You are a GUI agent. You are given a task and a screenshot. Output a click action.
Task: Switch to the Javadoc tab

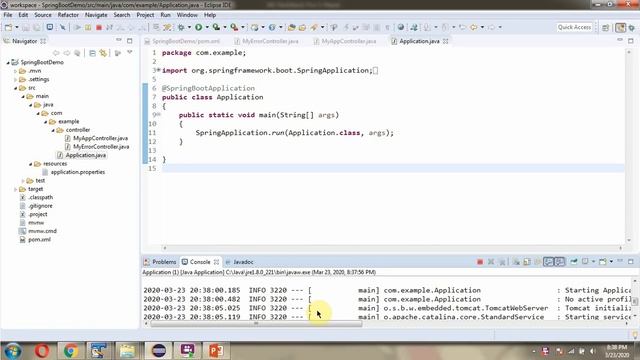[x=240, y=262]
